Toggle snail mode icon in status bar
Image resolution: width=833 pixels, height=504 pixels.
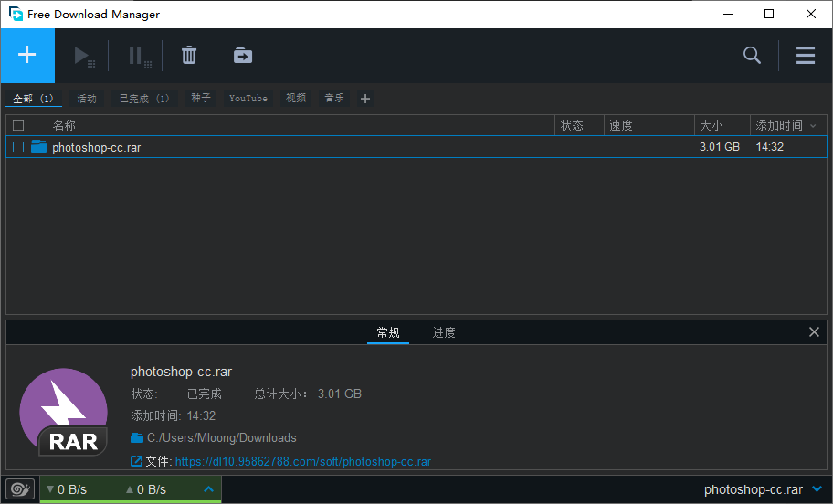[x=20, y=489]
